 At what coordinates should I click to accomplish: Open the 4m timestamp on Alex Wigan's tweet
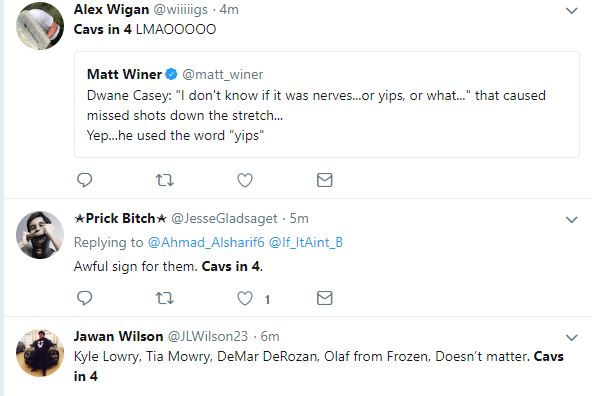click(x=229, y=9)
